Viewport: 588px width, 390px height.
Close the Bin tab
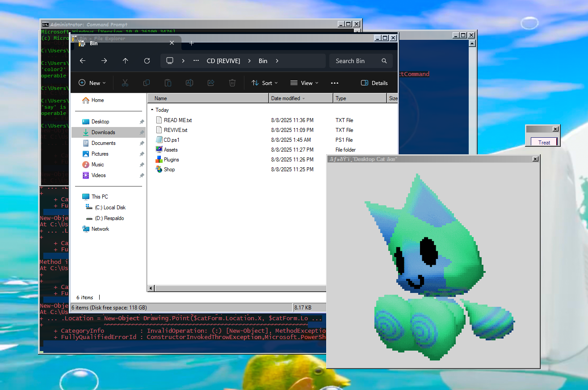(172, 43)
